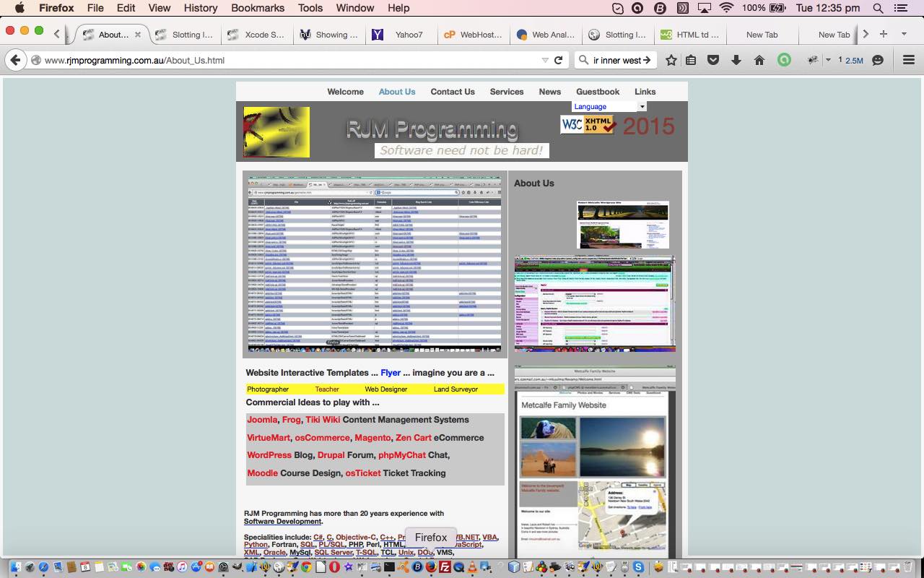Image resolution: width=924 pixels, height=578 pixels.
Task: Reload the current page
Action: [558, 60]
